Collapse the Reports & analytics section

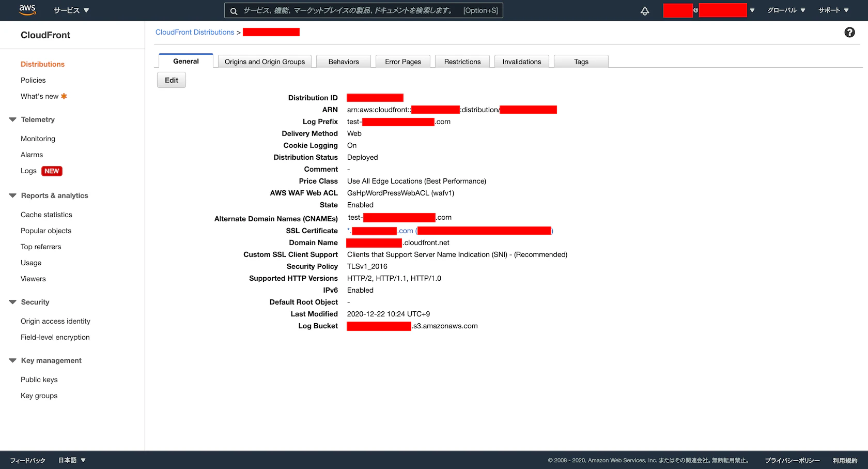(x=11, y=195)
